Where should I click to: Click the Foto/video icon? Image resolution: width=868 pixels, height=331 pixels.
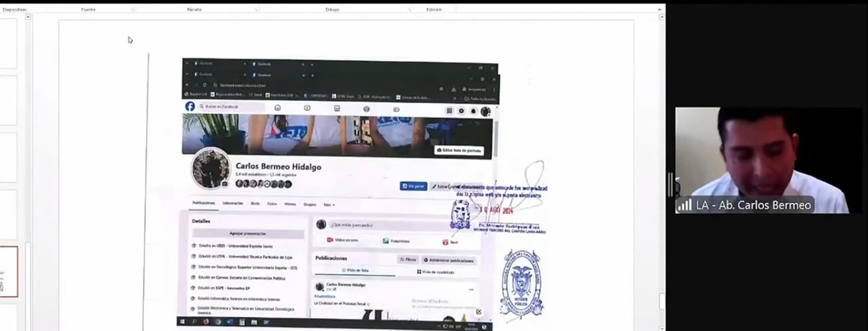tap(386, 241)
